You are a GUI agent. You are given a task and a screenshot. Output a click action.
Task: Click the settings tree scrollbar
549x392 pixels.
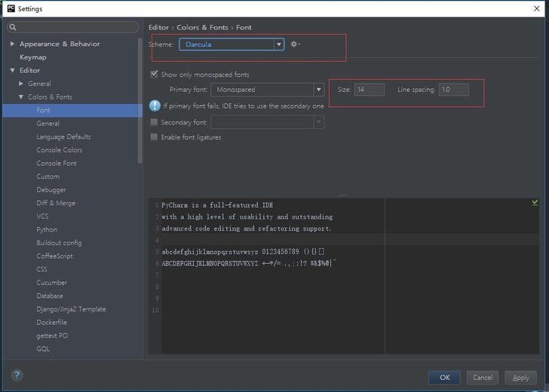click(x=140, y=102)
